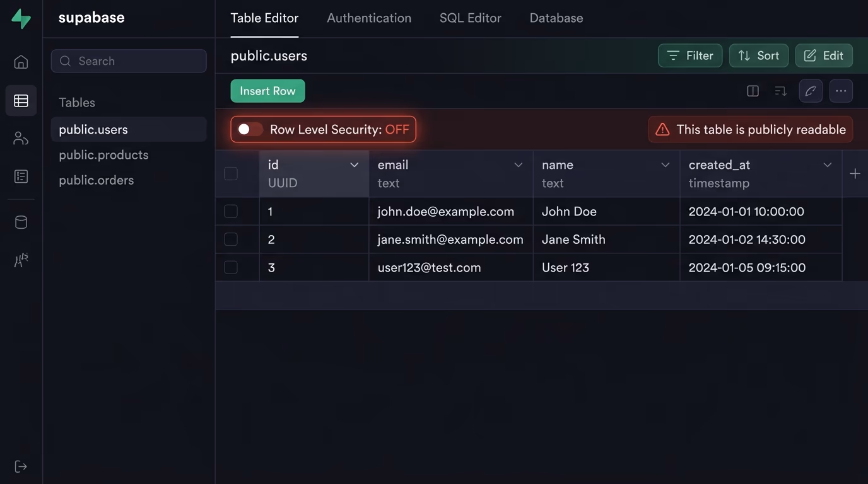Open the users/authentication sidebar icon
This screenshot has height=484, width=868.
click(21, 139)
